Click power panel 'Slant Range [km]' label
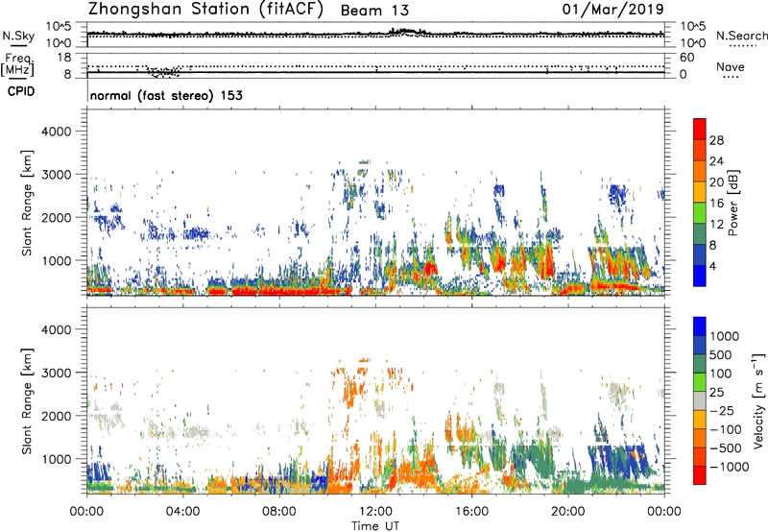The height and width of the screenshot is (532, 768). click(x=27, y=203)
